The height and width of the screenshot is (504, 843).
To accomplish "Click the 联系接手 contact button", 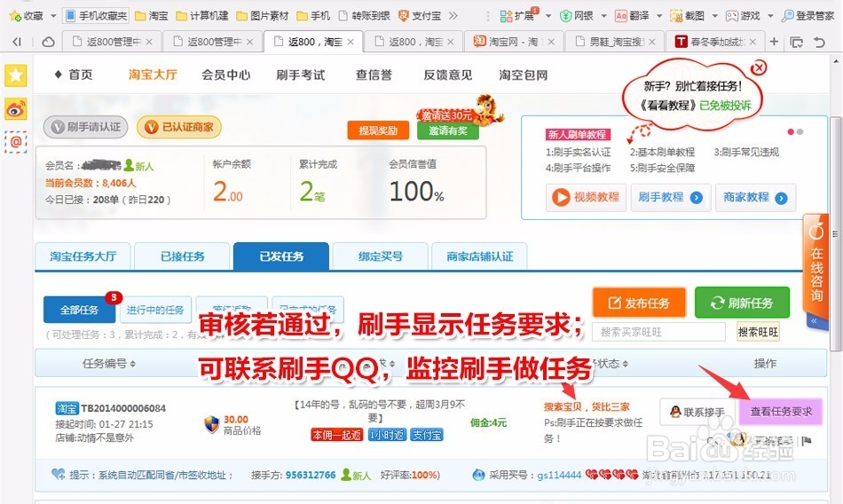I will pyautogui.click(x=697, y=412).
